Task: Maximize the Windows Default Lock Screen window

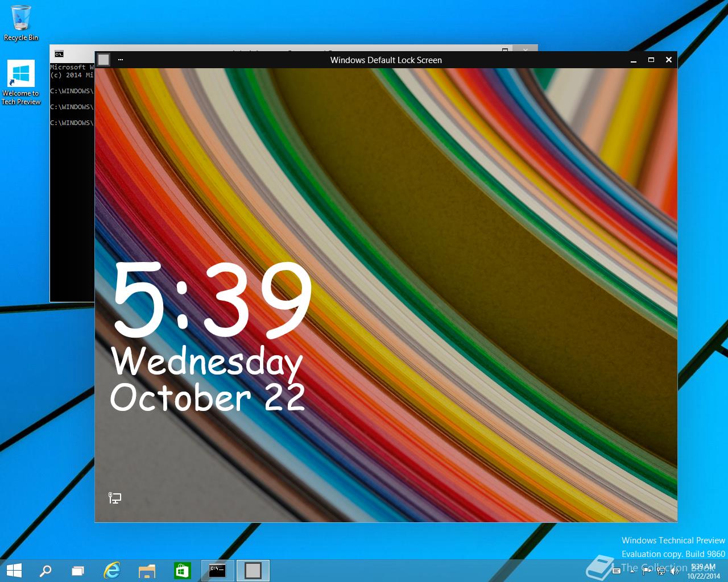Action: point(651,60)
